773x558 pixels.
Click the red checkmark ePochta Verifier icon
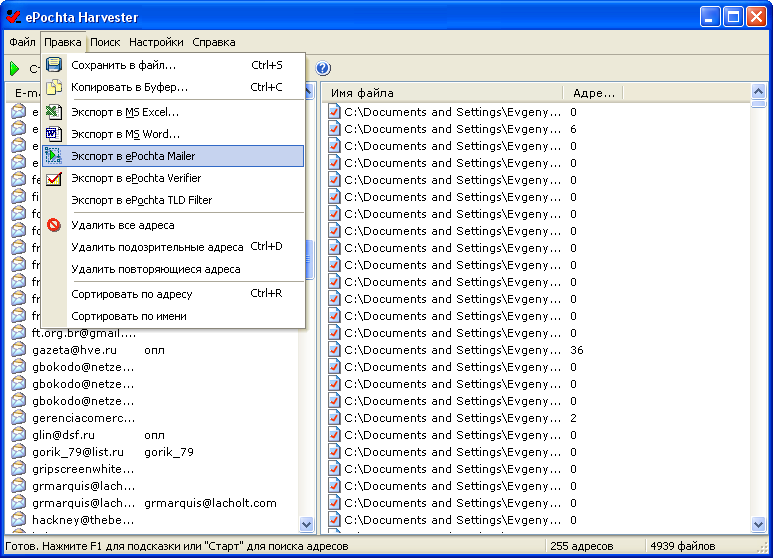[54, 178]
